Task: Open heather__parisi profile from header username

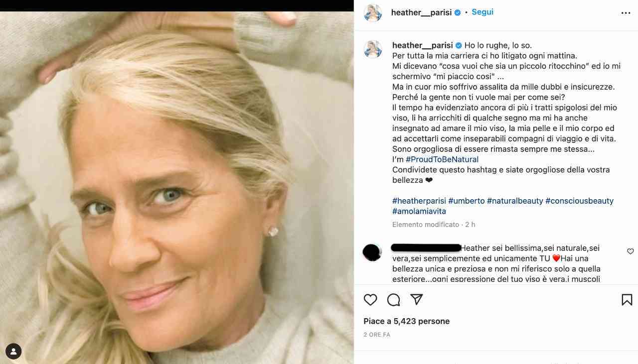Action: [421, 12]
